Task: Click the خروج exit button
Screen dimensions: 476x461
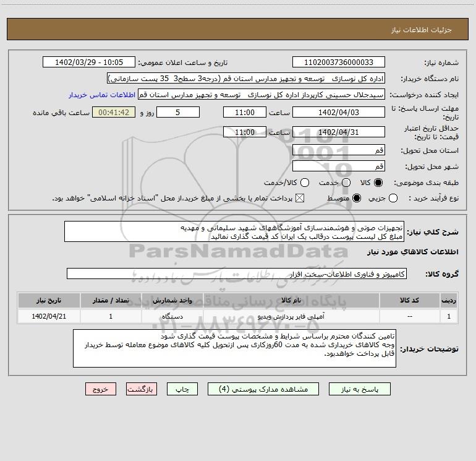Action: 101,389
